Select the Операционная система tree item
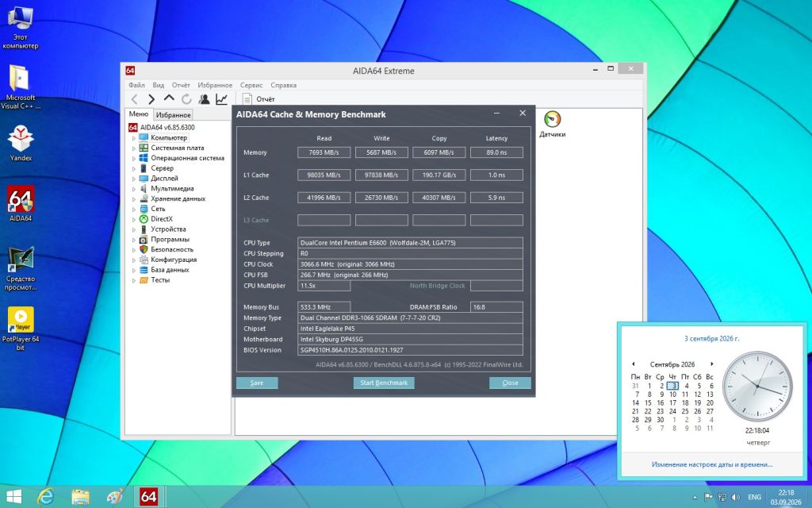Image resolution: width=812 pixels, height=508 pixels. pos(187,158)
